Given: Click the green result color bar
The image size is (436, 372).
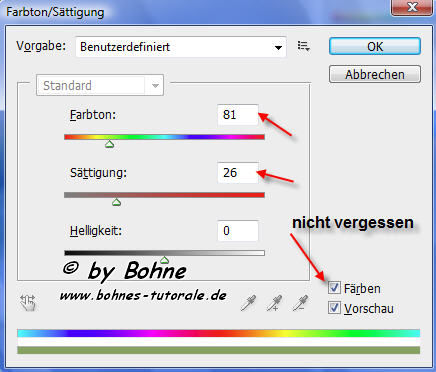Looking at the screenshot, I should click(218, 350).
